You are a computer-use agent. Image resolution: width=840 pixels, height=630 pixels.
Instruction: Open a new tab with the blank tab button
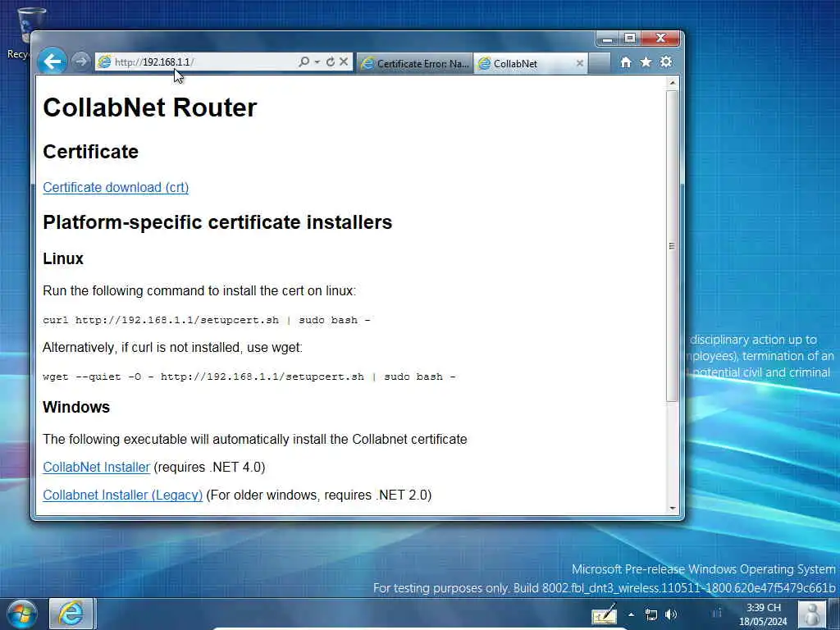click(599, 63)
